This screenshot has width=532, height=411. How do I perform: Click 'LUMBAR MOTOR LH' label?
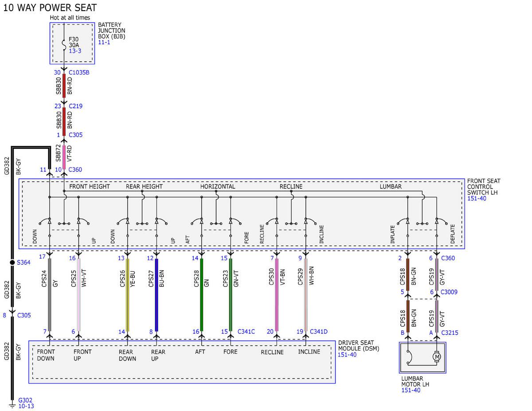[415, 381]
